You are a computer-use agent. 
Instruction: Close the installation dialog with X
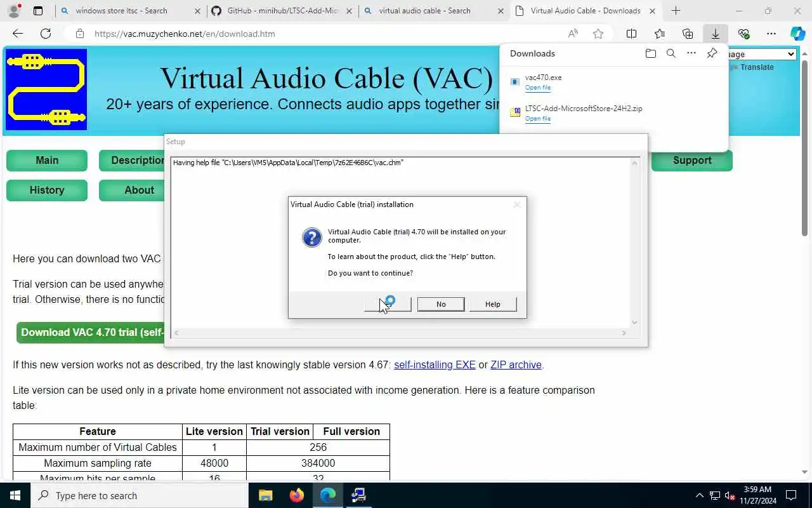[x=517, y=204]
